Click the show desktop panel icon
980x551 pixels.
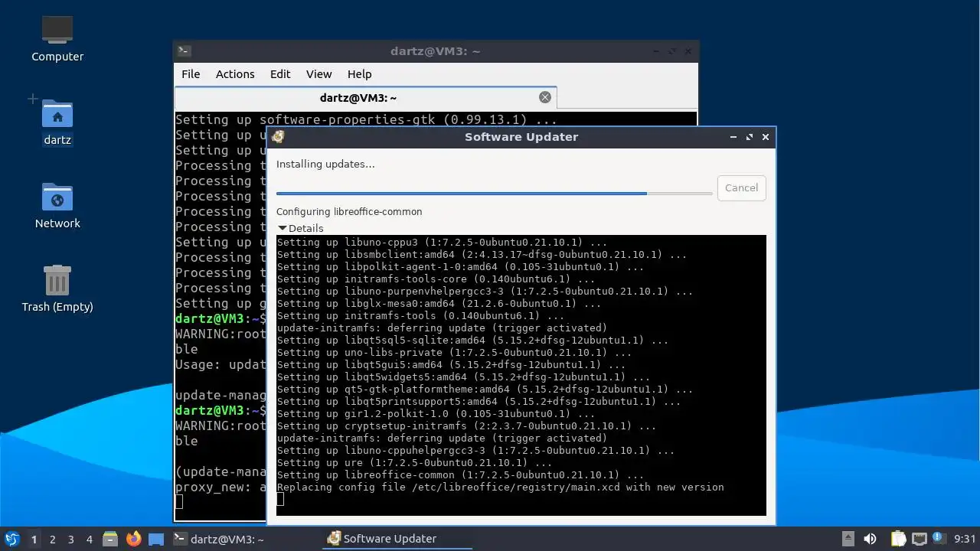click(156, 539)
